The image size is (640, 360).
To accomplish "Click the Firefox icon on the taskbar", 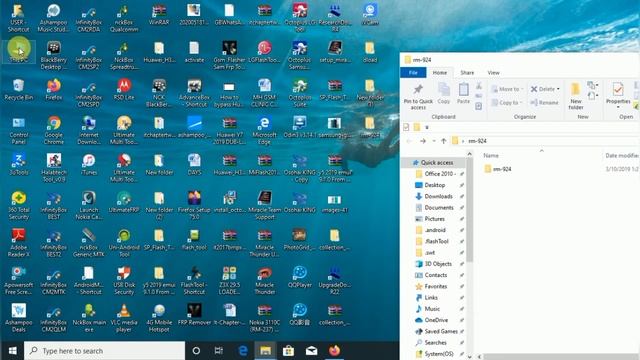I will [334, 350].
